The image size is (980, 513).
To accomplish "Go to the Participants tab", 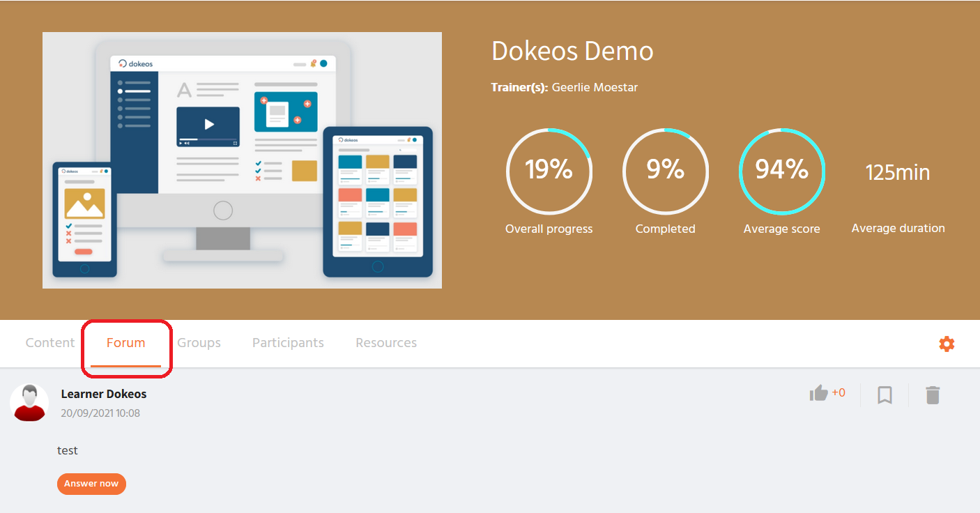I will pyautogui.click(x=288, y=343).
